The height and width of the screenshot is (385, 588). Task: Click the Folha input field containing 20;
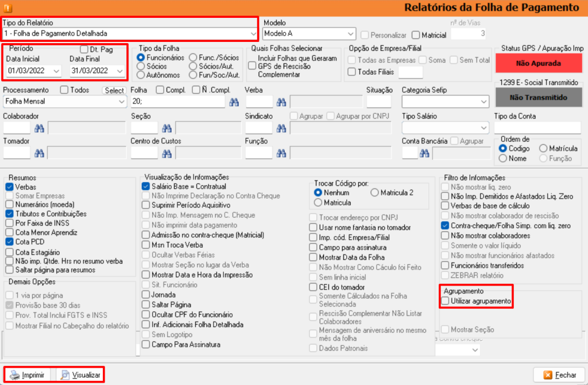coord(177,102)
